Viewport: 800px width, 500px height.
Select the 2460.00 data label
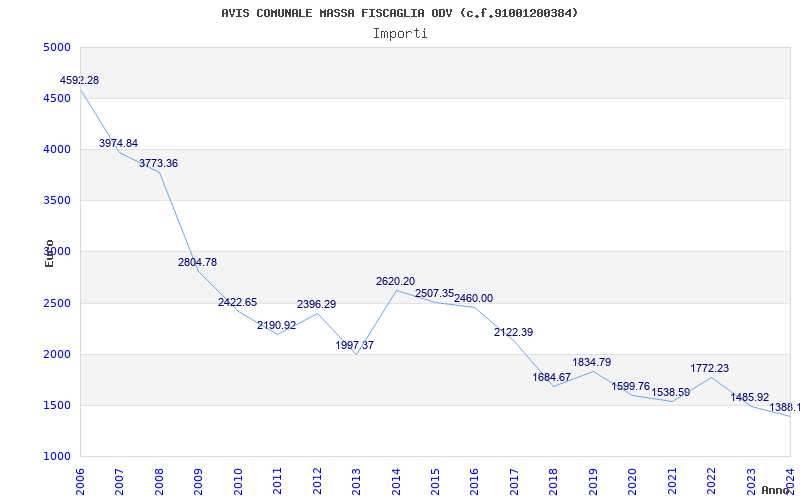coord(473,298)
